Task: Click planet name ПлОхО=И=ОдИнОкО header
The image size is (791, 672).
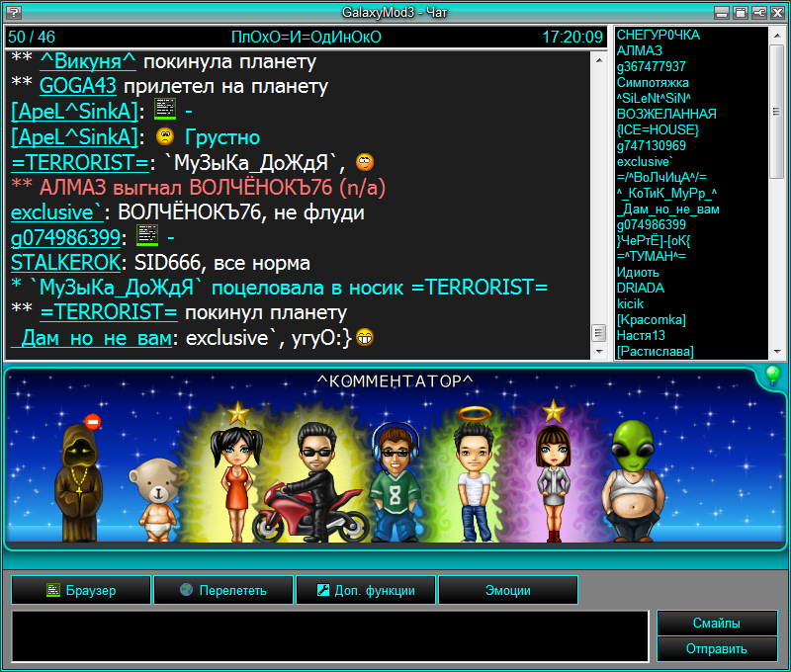Action: [307, 37]
